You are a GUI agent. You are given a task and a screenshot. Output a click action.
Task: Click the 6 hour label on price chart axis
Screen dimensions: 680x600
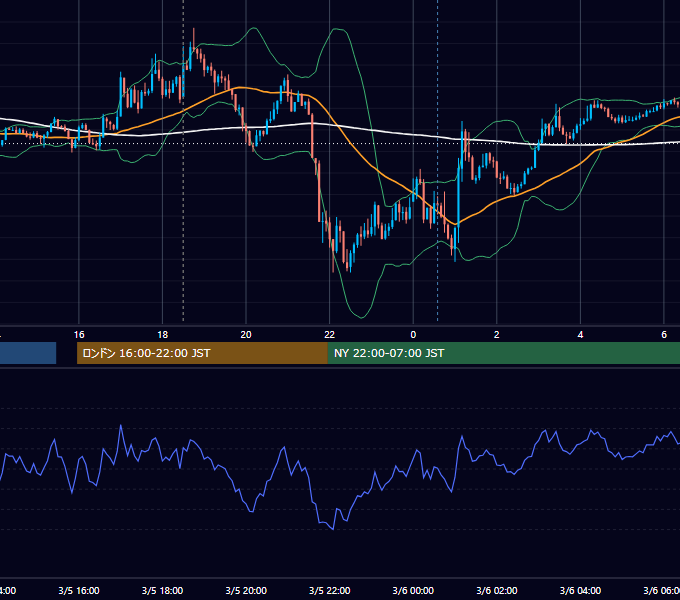[664, 335]
